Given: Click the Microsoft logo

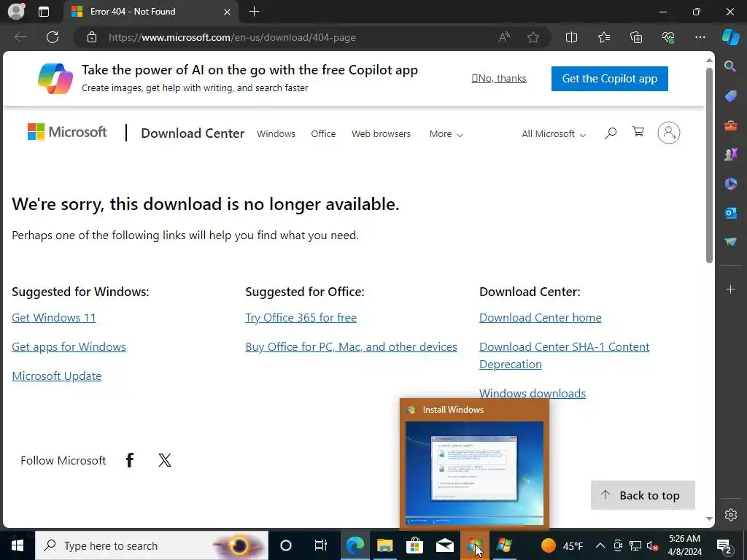Looking at the screenshot, I should [x=67, y=132].
